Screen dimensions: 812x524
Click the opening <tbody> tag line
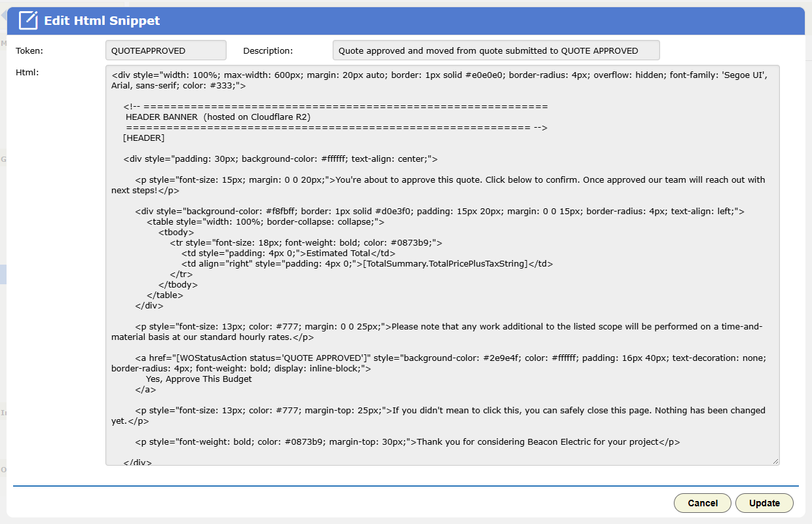tap(176, 232)
